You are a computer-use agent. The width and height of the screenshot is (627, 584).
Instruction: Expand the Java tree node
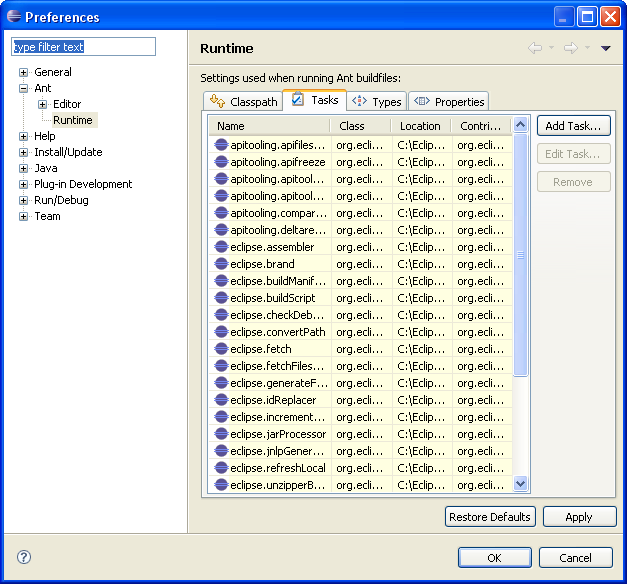tap(24, 168)
